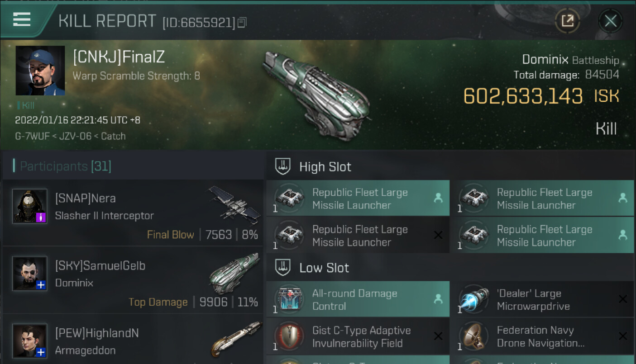636x364 pixels.
Task: Open the Nera pilot portrait
Action: pyautogui.click(x=30, y=206)
